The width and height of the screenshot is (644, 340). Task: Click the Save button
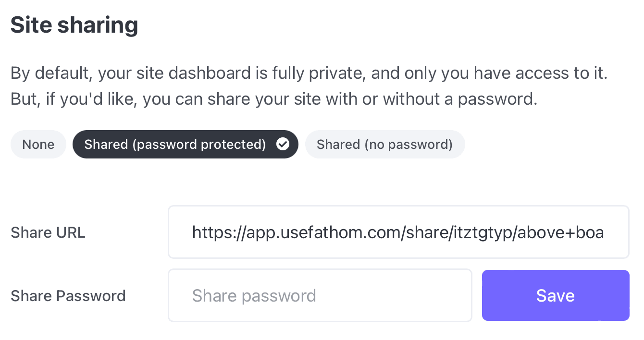click(x=555, y=295)
